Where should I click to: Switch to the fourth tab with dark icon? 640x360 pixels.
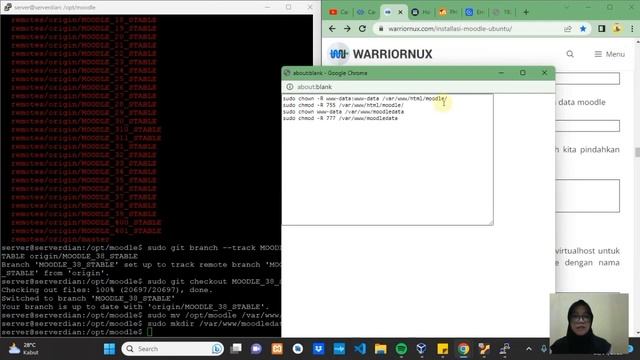click(420, 12)
